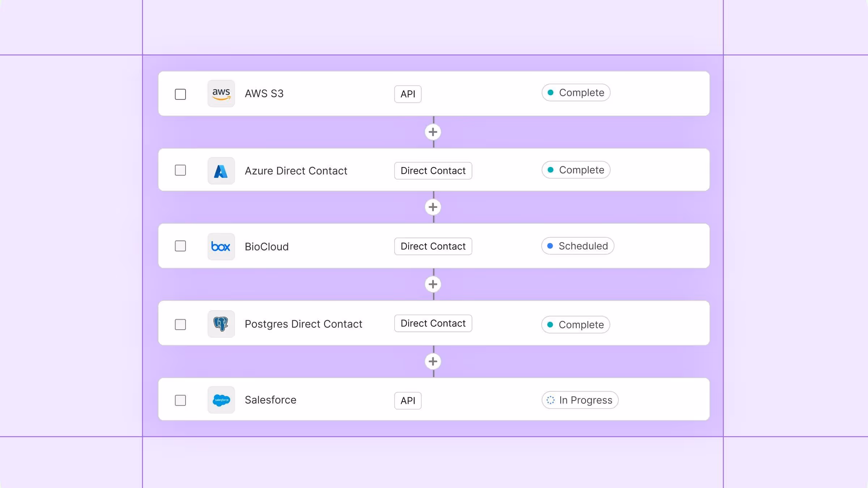The height and width of the screenshot is (488, 868).
Task: Tick the BioCloud row checkbox
Action: (x=180, y=246)
